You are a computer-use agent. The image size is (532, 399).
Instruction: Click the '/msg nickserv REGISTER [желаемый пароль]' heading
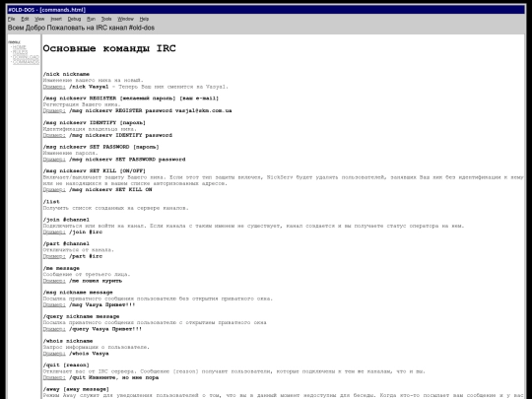[x=131, y=99]
